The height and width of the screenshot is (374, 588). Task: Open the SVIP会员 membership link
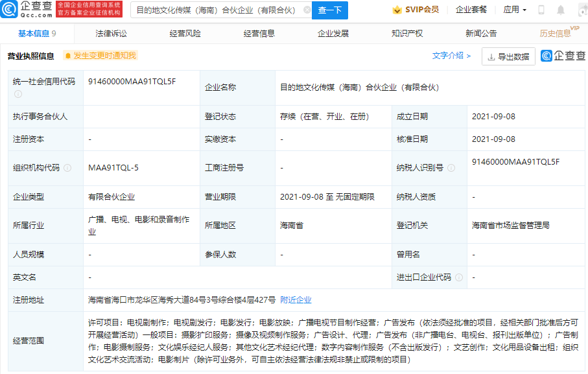[x=416, y=10]
